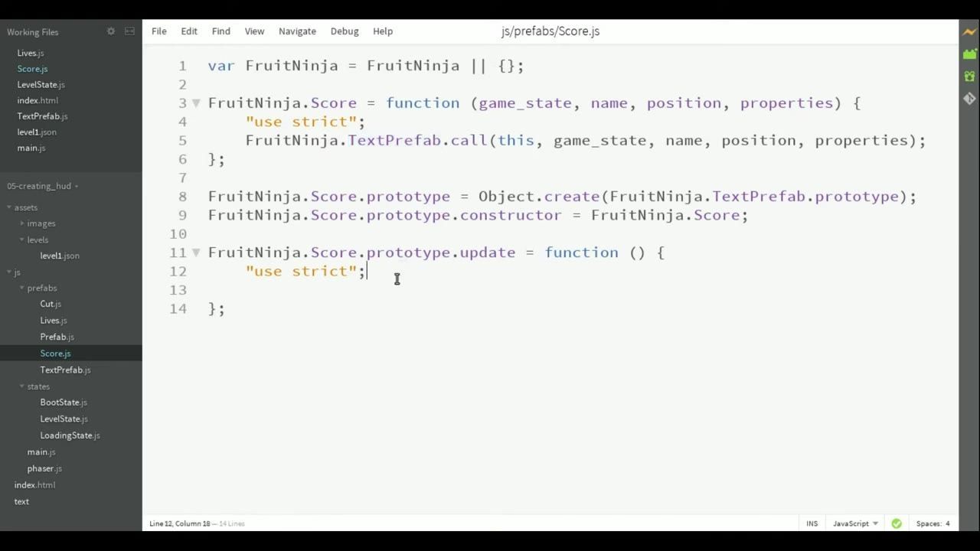Click the Spaces: 4 indentation setting
980x551 pixels.
point(933,523)
